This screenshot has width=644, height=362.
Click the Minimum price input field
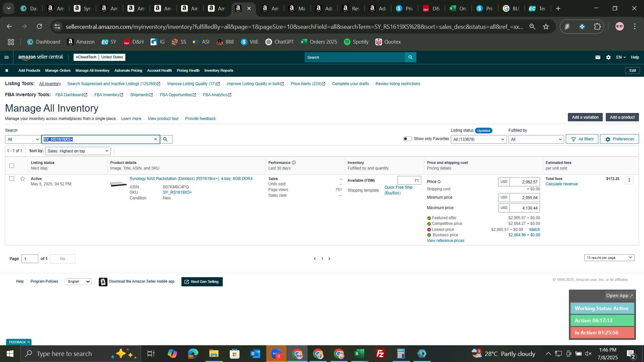(x=525, y=197)
